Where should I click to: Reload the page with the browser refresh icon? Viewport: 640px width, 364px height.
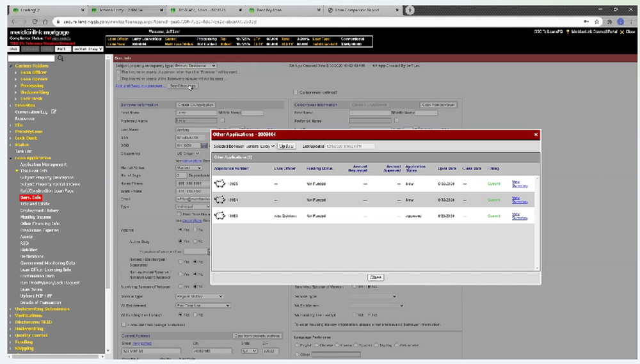pos(35,22)
